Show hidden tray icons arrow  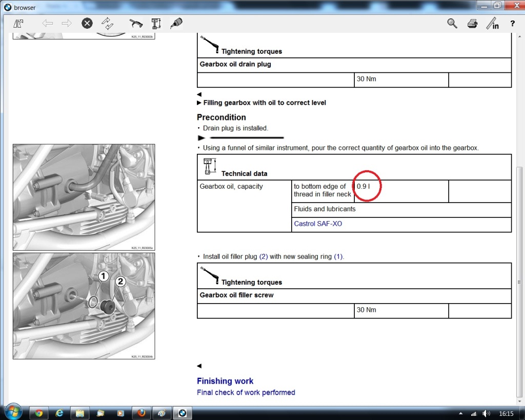pyautogui.click(x=461, y=414)
